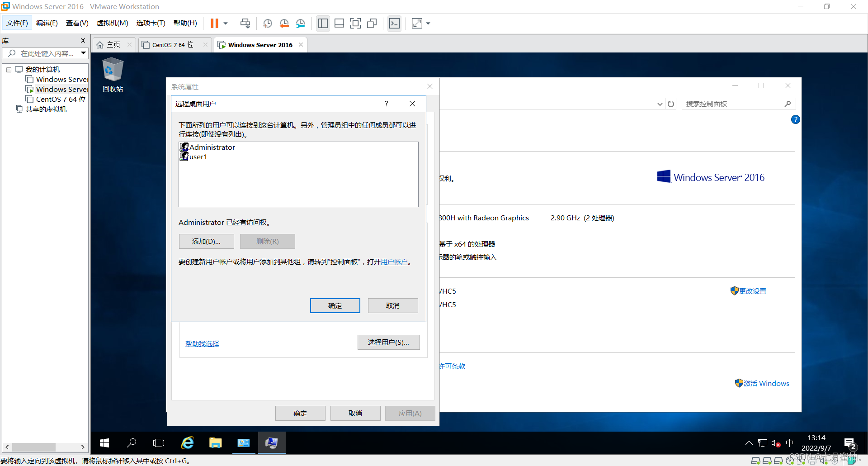Click the library horizontal scrollbar right arrow
The height and width of the screenshot is (466, 868).
point(83,447)
